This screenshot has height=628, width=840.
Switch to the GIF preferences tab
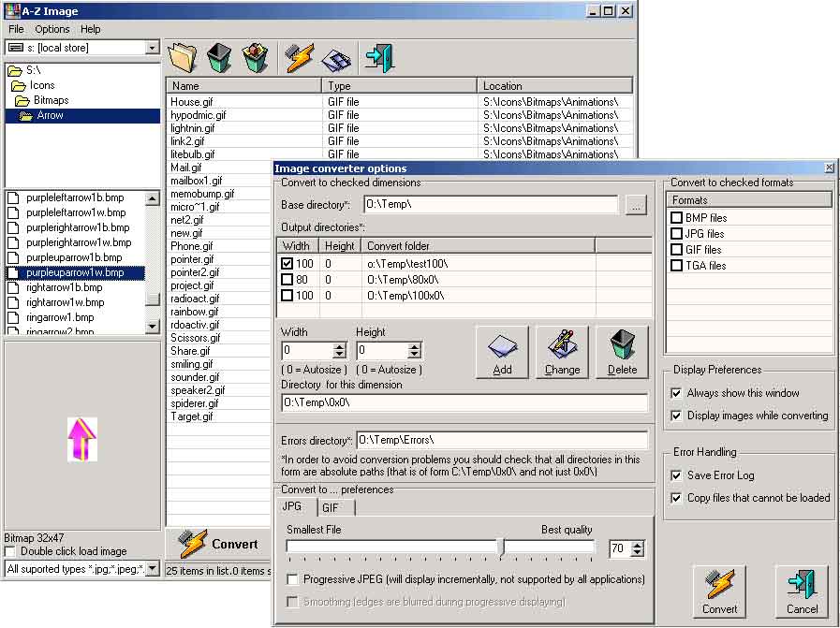(x=335, y=507)
